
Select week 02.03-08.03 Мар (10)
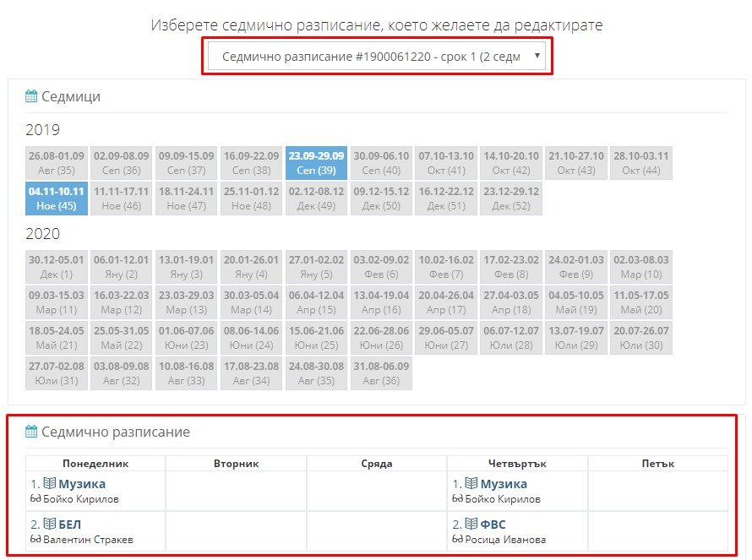(641, 267)
